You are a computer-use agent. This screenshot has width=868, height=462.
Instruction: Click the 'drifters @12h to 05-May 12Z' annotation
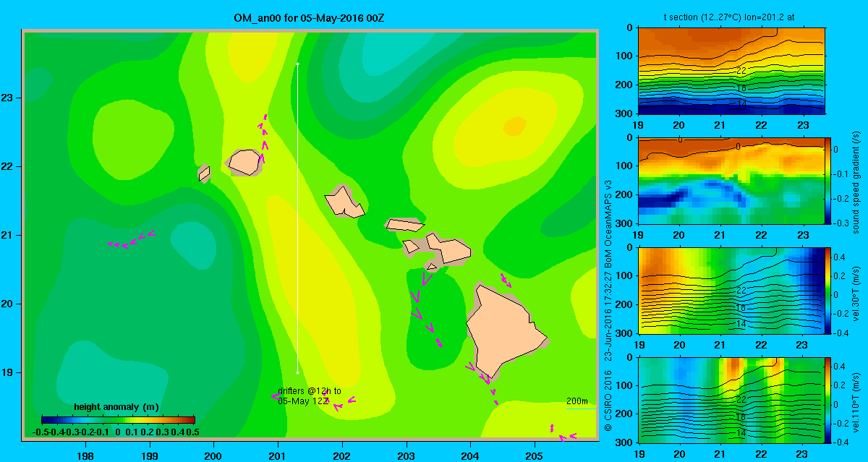309,396
